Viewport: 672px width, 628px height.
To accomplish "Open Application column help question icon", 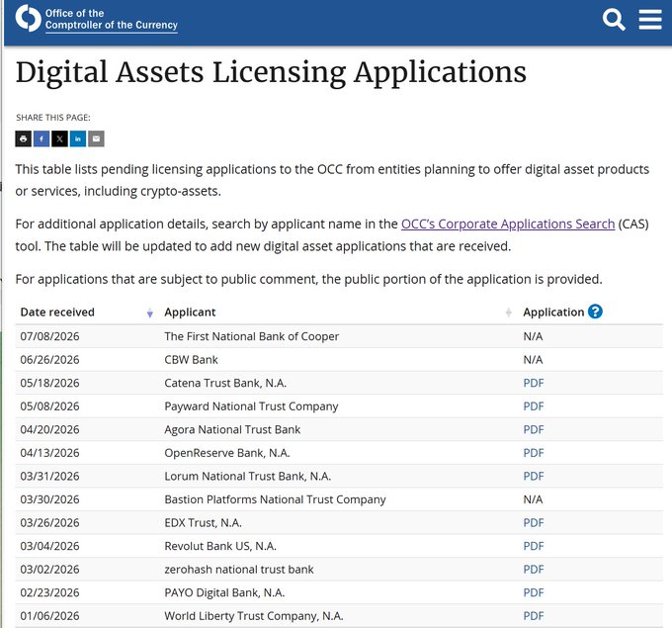I will click(595, 312).
